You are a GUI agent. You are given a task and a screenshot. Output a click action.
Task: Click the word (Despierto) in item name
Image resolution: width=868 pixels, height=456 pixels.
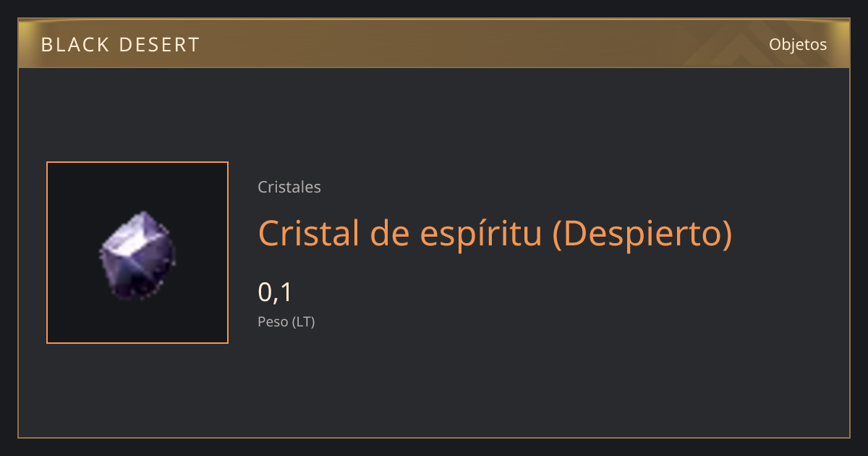click(642, 233)
